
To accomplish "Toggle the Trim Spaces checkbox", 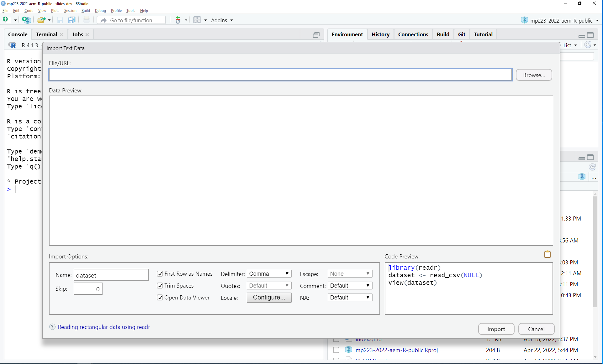I will [x=160, y=286].
